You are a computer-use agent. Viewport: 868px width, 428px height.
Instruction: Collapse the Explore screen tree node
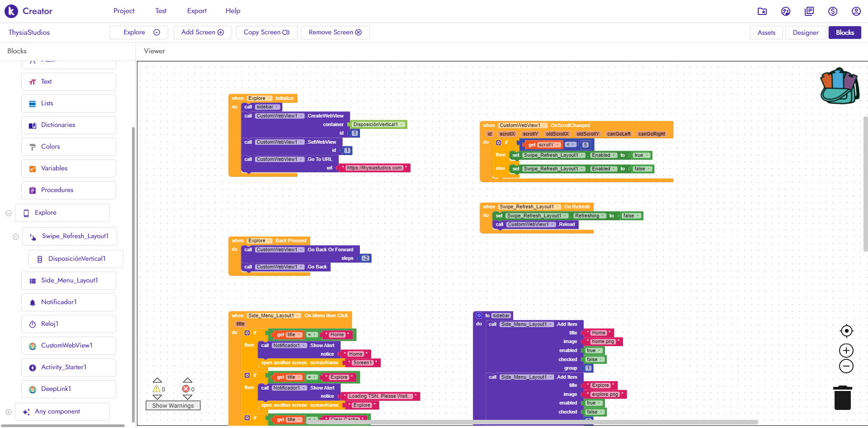pos(9,213)
